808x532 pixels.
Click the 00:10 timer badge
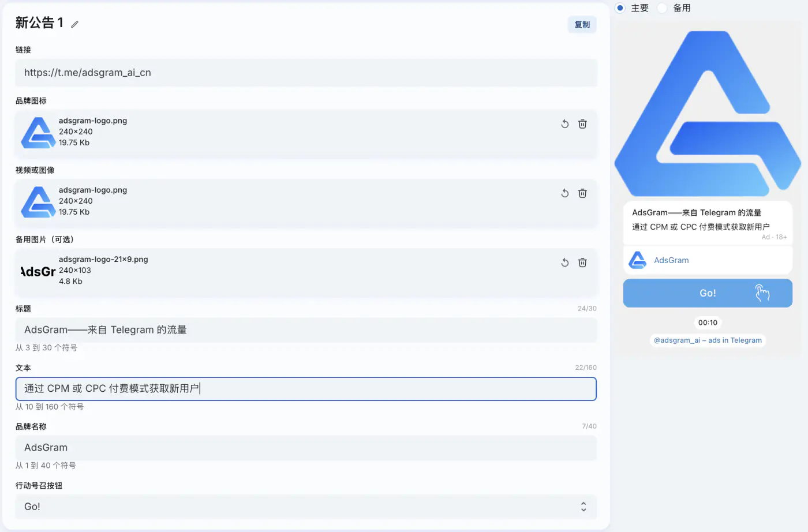[x=708, y=323]
